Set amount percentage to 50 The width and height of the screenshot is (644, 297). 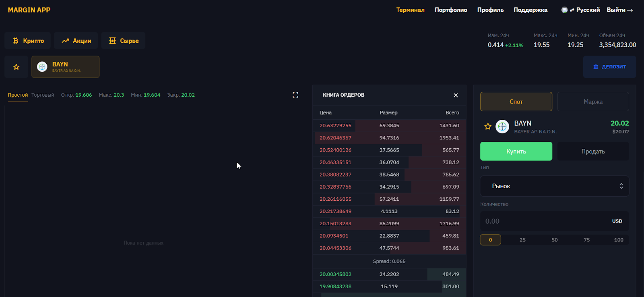(x=555, y=240)
